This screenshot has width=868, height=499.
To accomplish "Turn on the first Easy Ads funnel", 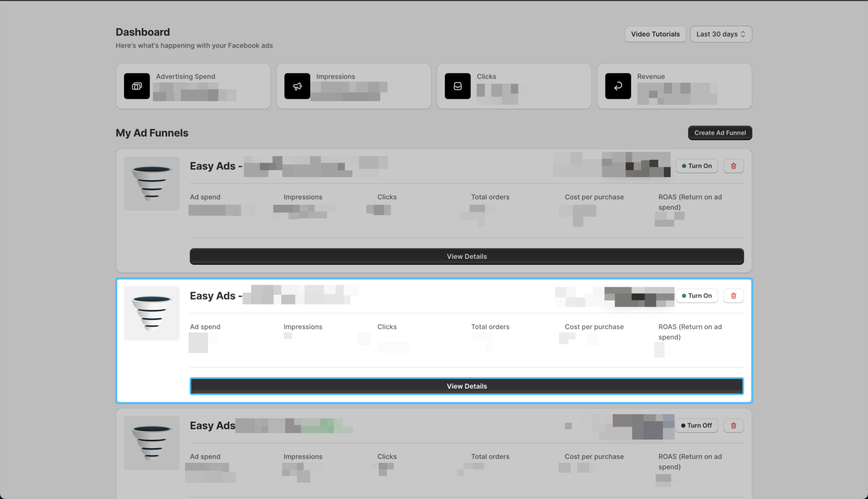I will [697, 166].
